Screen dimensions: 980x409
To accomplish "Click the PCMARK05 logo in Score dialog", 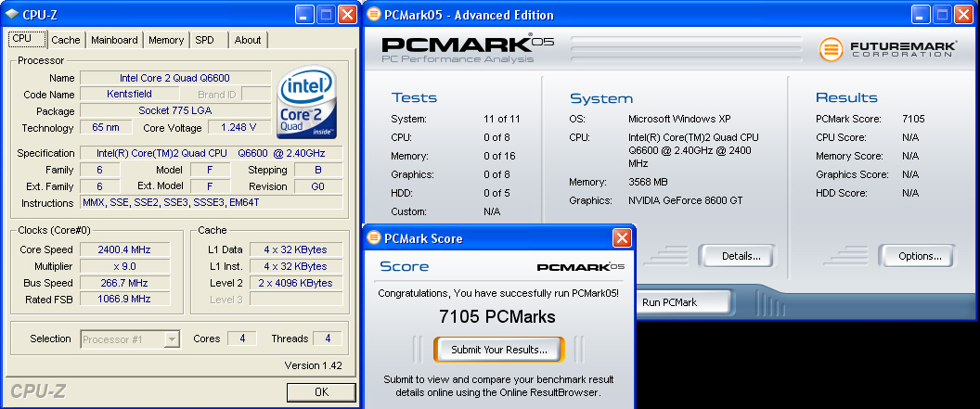I will click(x=581, y=266).
